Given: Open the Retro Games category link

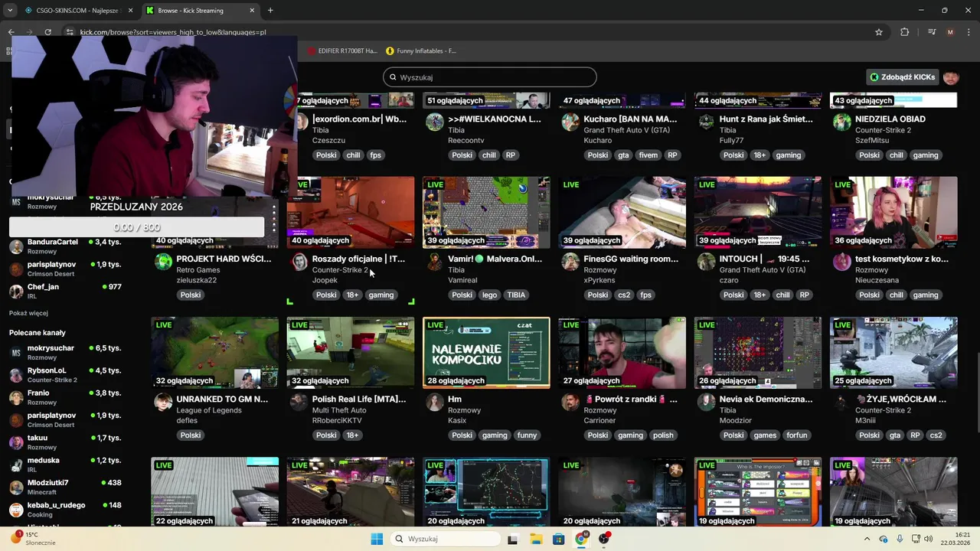Looking at the screenshot, I should click(198, 270).
